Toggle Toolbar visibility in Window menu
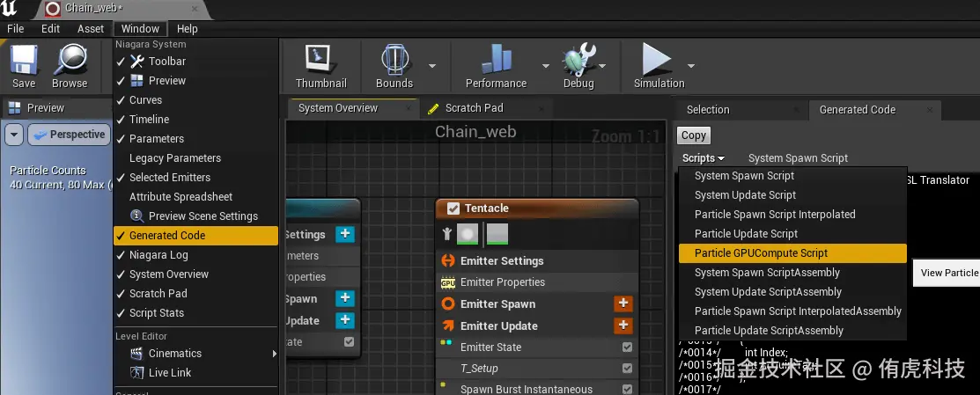980x395 pixels. (x=196, y=62)
